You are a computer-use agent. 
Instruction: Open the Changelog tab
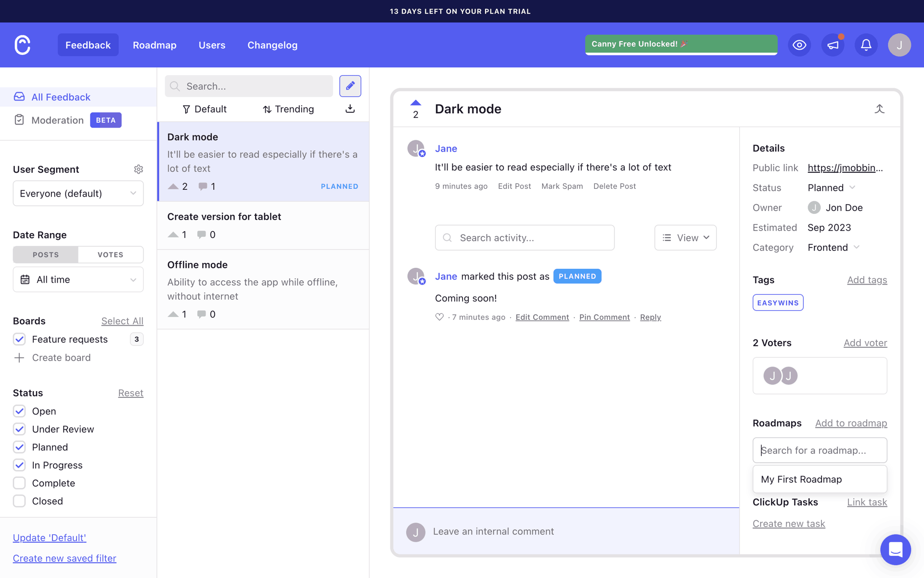coord(272,45)
